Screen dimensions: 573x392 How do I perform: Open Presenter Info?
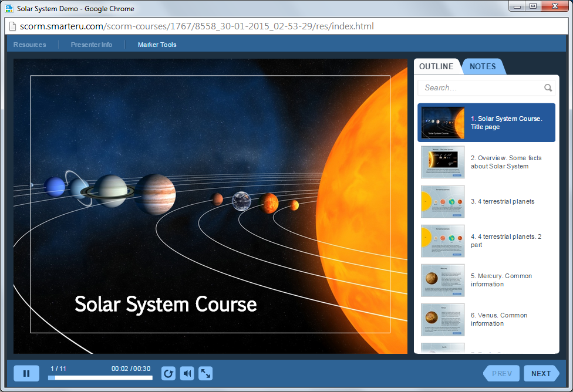[92, 45]
